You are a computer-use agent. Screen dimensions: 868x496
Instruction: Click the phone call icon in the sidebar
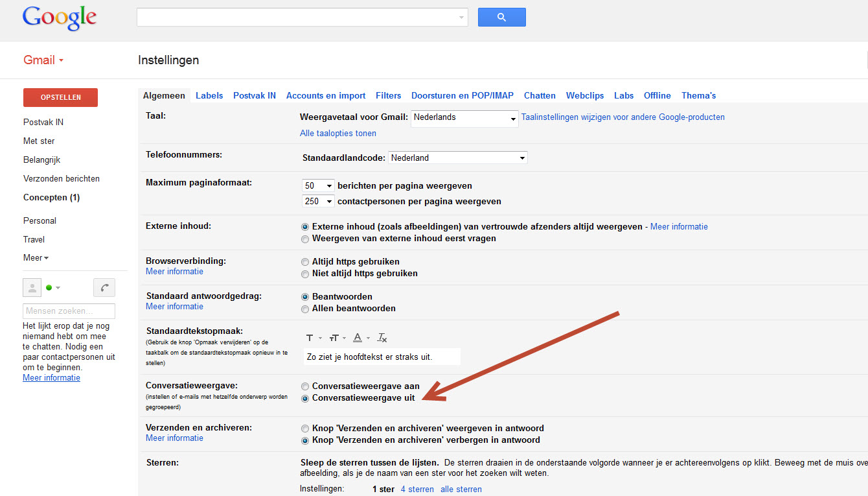pos(104,287)
